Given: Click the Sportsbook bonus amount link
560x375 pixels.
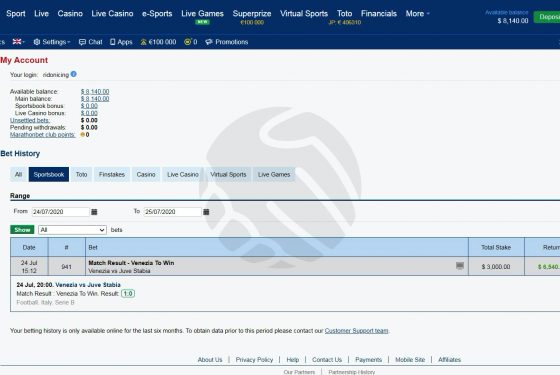Looking at the screenshot, I should [89, 106].
